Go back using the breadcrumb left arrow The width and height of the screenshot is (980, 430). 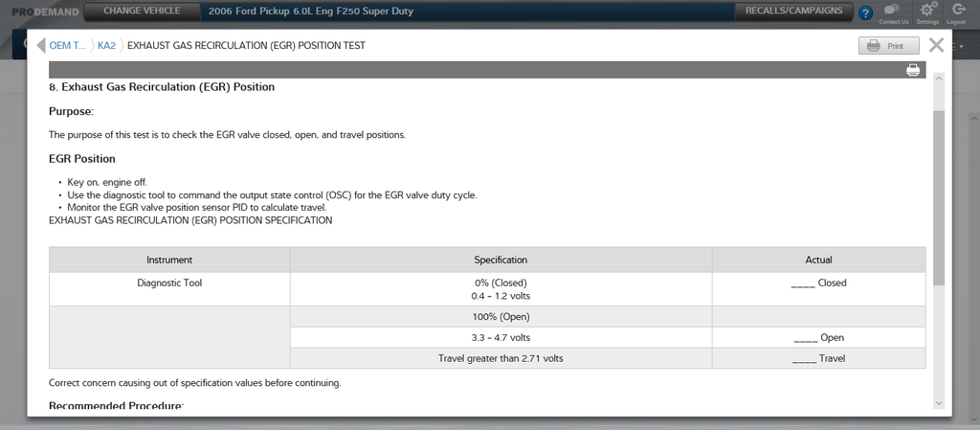(x=40, y=46)
